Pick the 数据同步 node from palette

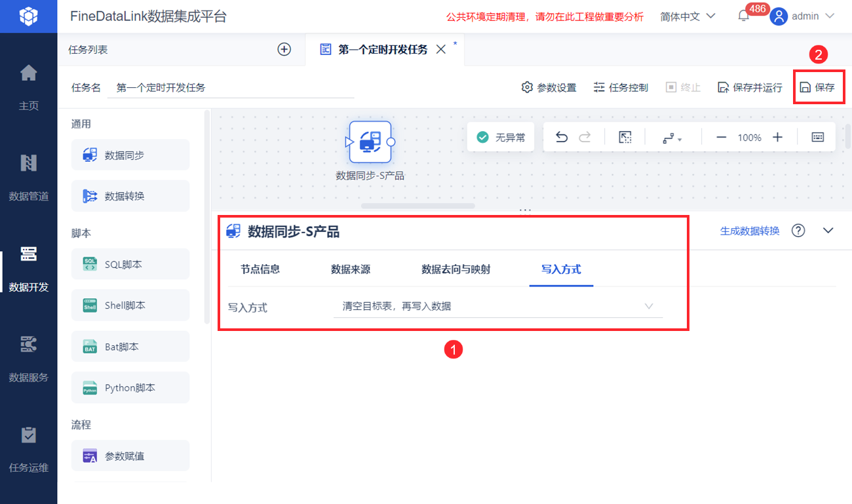130,155
